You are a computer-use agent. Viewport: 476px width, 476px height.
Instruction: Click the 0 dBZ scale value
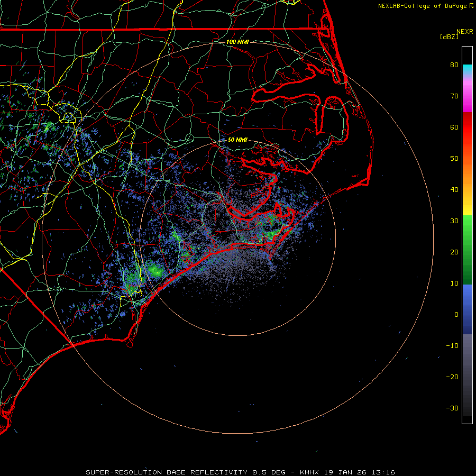coord(456,315)
